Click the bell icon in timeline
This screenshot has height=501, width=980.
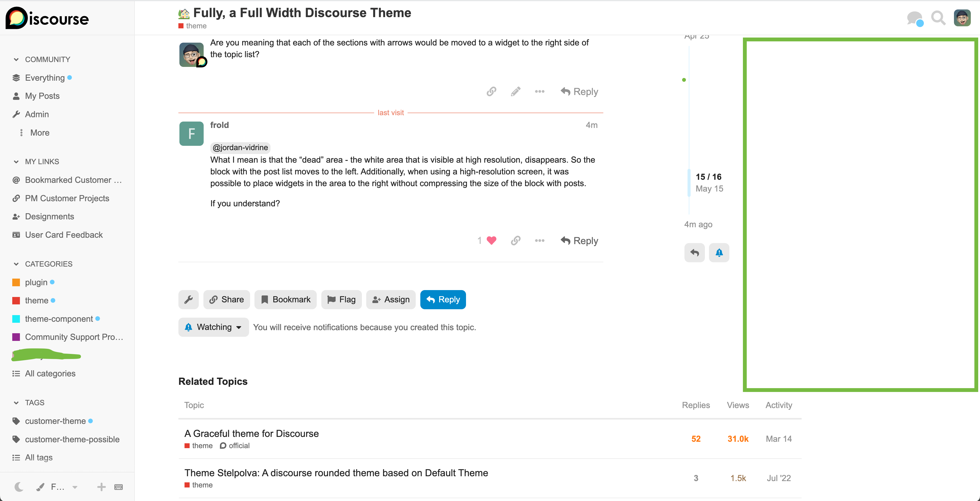coord(719,253)
